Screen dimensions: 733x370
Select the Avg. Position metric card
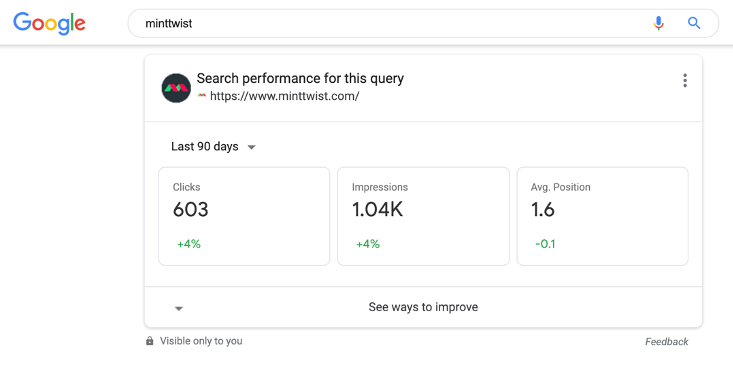coord(603,216)
